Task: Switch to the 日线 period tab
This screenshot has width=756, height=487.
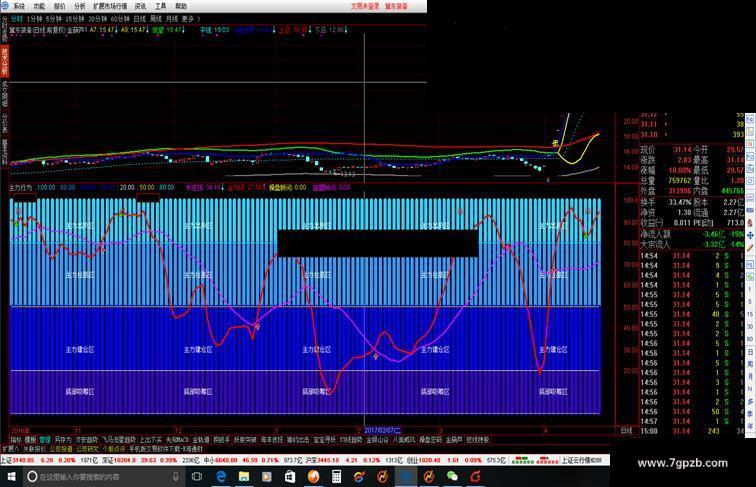Action: 139,19
